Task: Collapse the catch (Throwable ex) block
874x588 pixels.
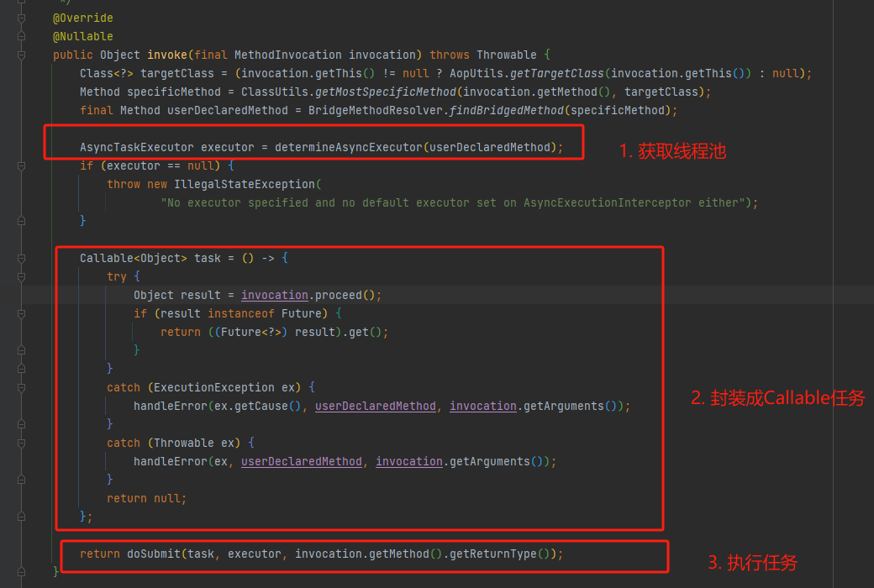Action: click(x=21, y=444)
